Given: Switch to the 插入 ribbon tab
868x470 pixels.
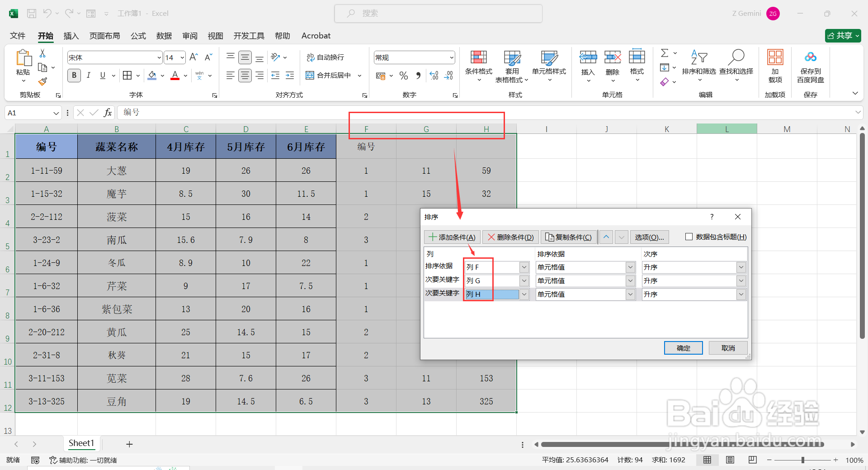Looking at the screenshot, I should click(71, 36).
